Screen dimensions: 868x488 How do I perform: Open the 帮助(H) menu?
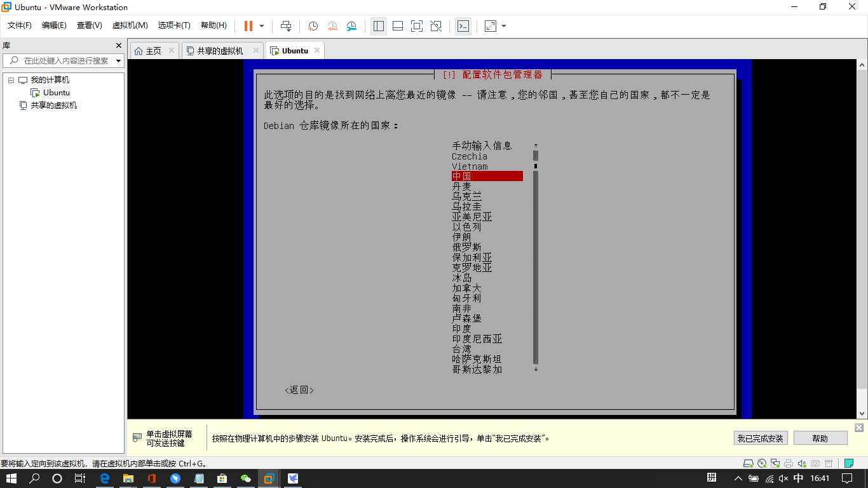pos(214,25)
